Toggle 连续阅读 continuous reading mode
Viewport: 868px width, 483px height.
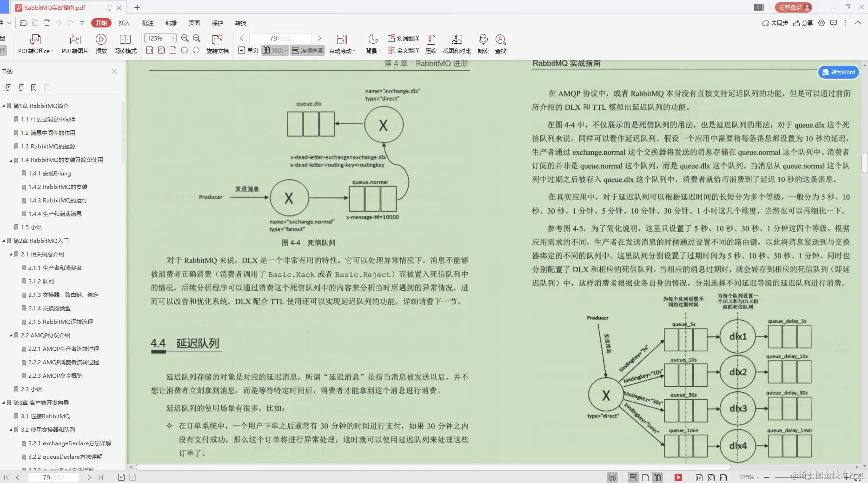pyautogui.click(x=307, y=51)
